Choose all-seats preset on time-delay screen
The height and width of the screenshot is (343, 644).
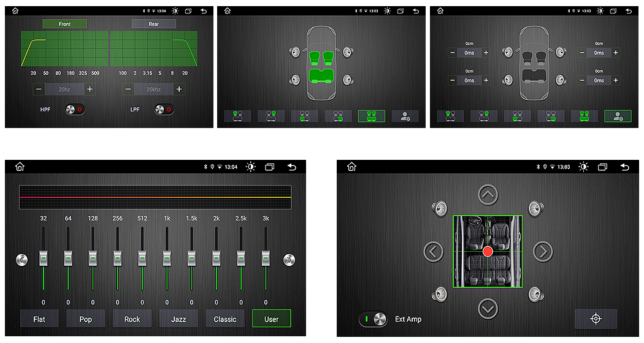(584, 116)
